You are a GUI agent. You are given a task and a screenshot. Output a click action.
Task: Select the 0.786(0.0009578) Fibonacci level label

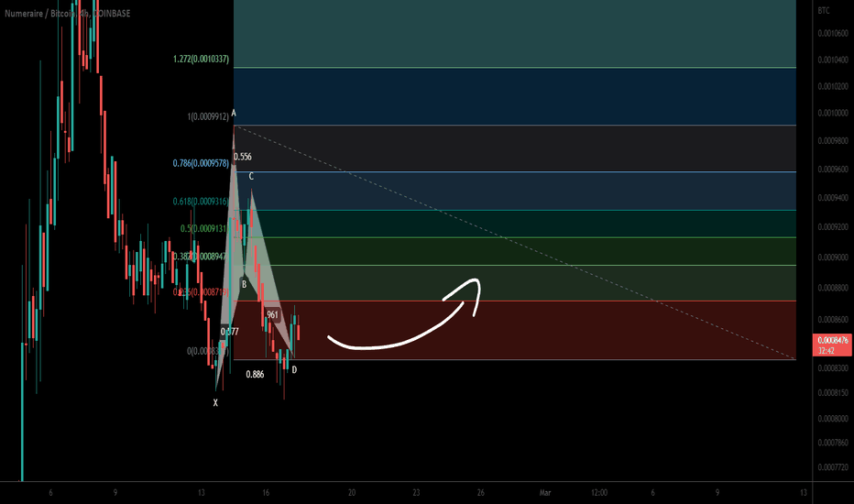point(201,163)
